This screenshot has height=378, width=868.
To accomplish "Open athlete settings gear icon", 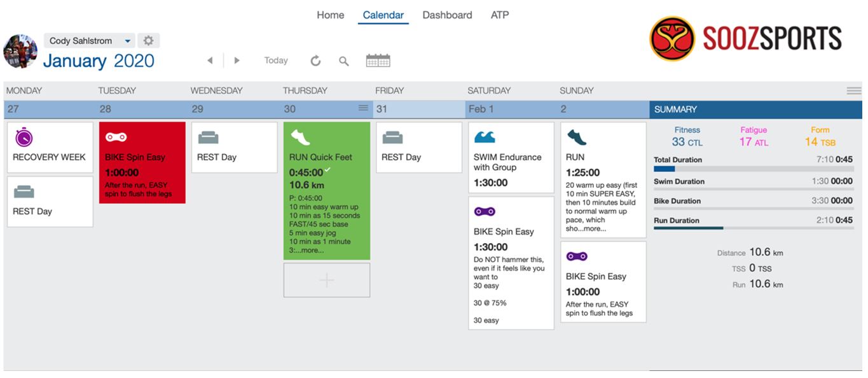I will (148, 41).
